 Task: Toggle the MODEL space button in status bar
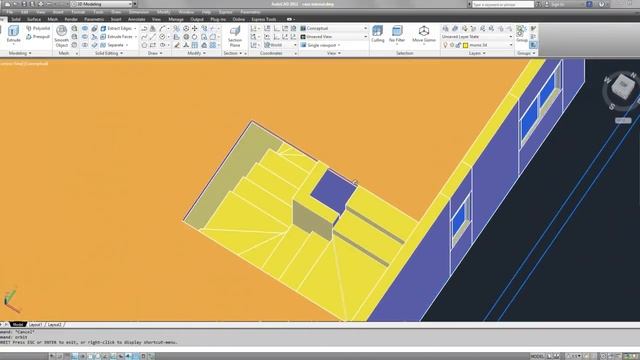tap(537, 356)
